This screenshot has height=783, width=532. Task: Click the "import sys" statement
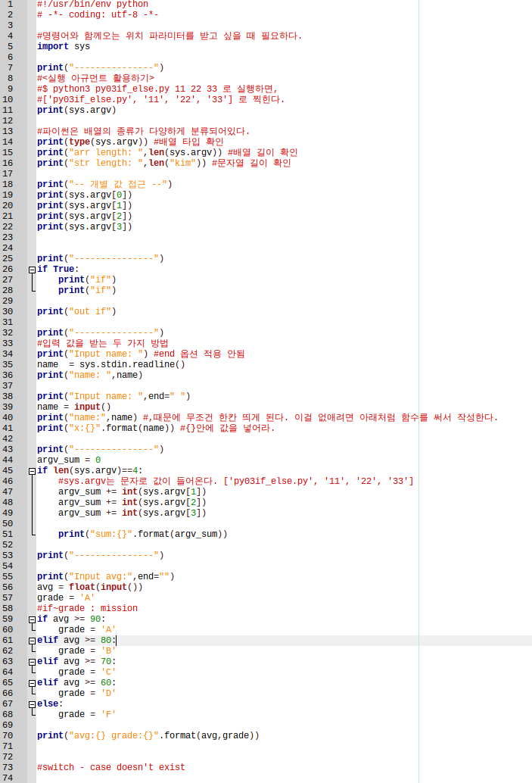[64, 46]
